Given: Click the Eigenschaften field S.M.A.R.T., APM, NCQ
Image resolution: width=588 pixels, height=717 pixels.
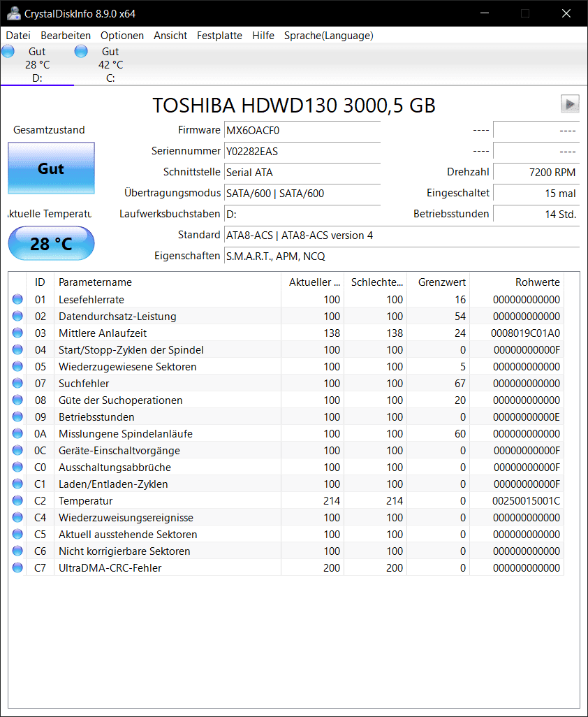Looking at the screenshot, I should (x=402, y=256).
